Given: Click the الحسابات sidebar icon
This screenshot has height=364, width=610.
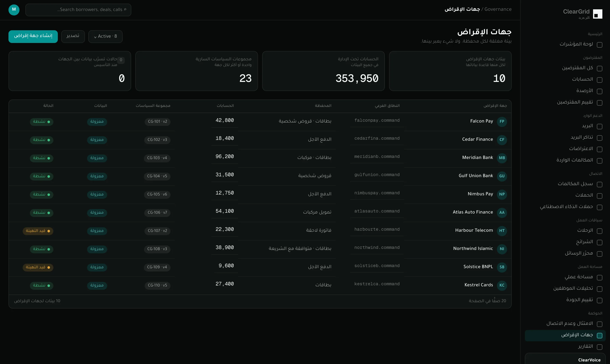Looking at the screenshot, I should point(599,80).
